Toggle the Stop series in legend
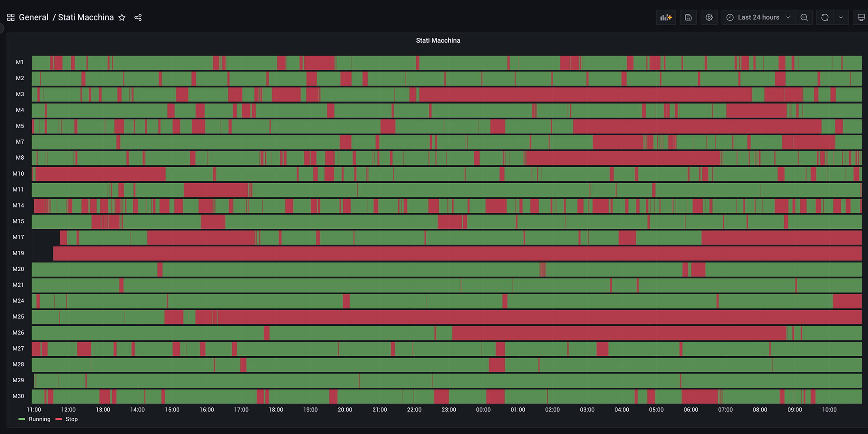The width and height of the screenshot is (868, 434). (72, 419)
